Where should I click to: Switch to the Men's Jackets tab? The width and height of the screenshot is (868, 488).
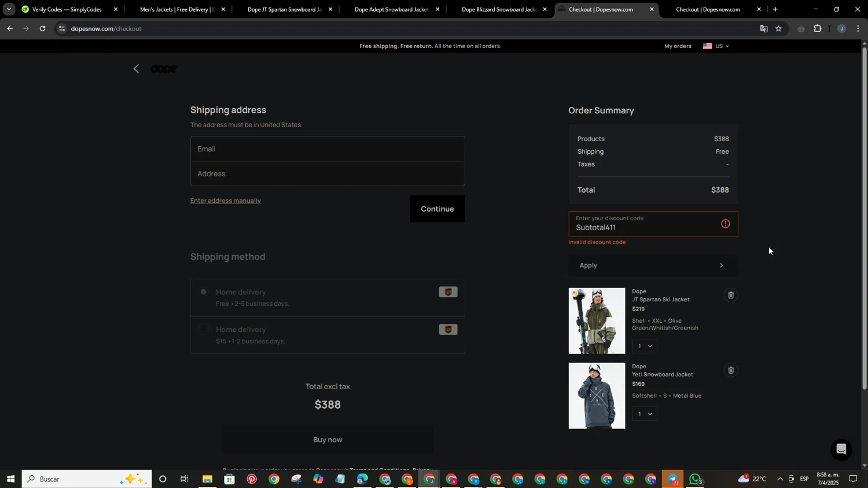point(176,9)
